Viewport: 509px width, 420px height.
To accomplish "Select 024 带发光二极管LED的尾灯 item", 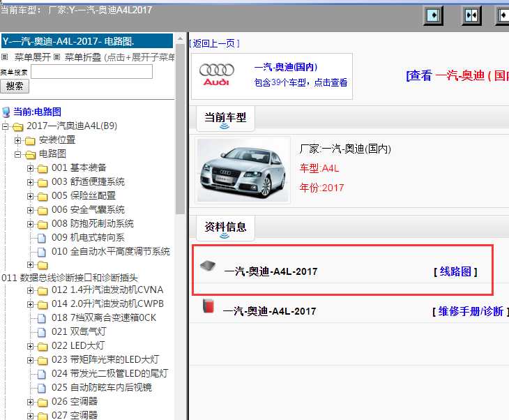I will (109, 374).
